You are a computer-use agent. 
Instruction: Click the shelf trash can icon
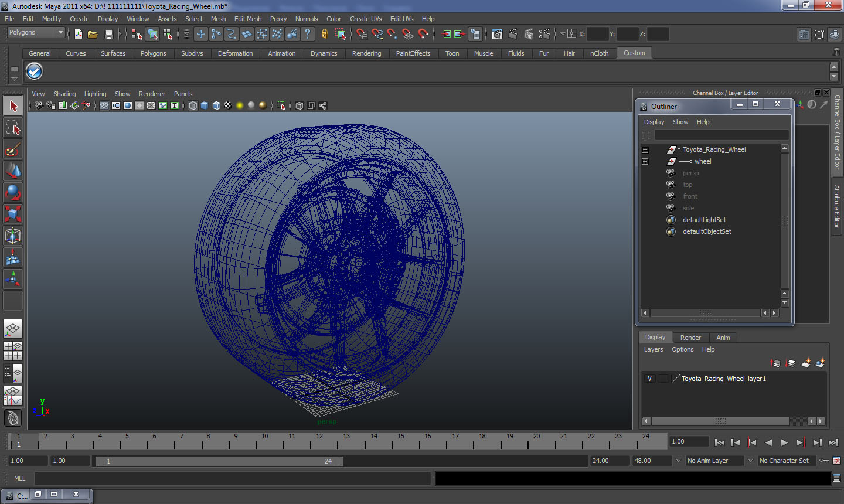[836, 52]
